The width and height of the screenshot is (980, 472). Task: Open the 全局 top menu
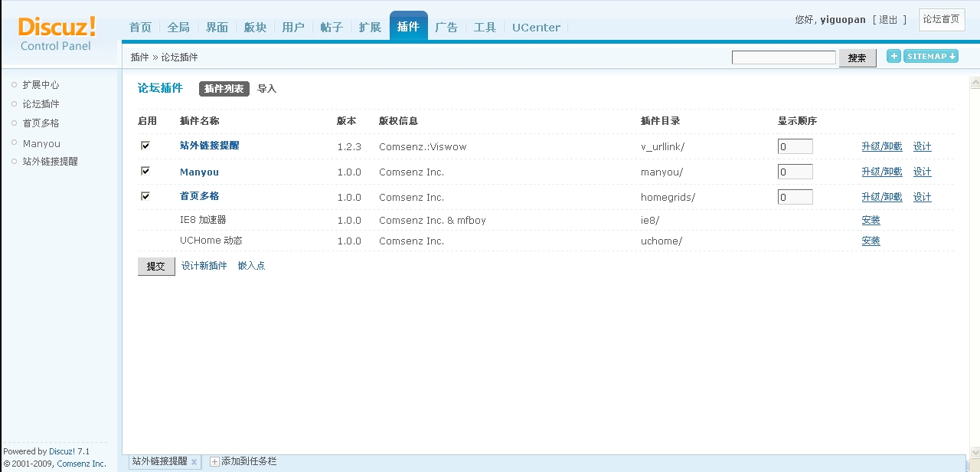tap(178, 27)
